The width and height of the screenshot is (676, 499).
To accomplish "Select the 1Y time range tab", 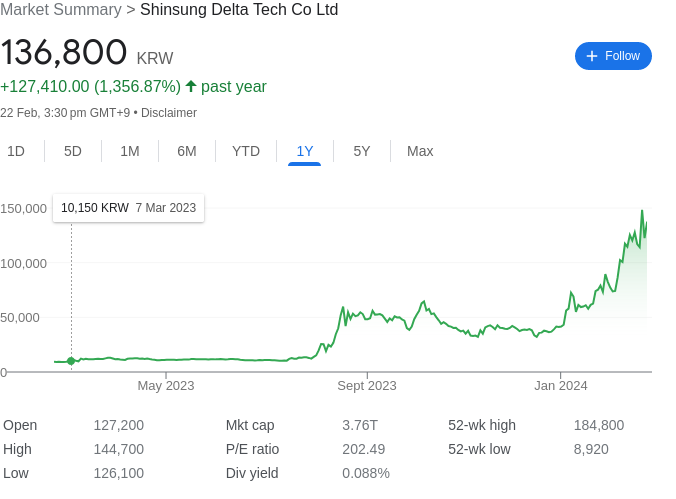I will click(x=305, y=151).
